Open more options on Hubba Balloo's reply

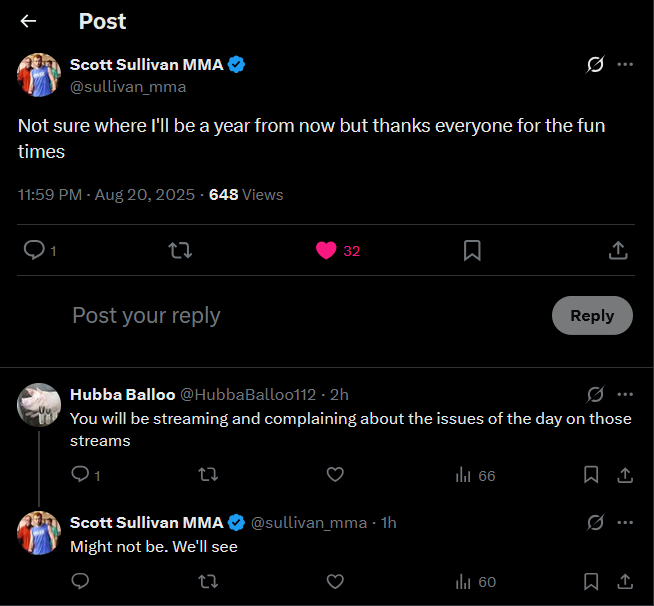pyautogui.click(x=625, y=394)
